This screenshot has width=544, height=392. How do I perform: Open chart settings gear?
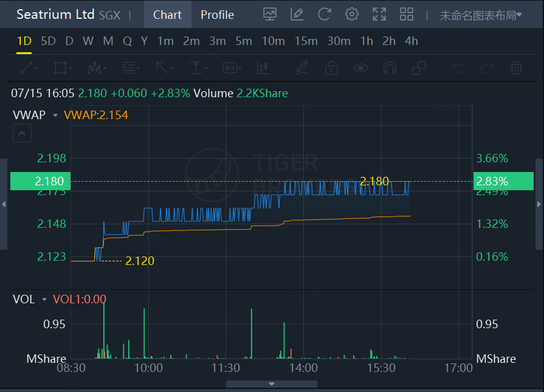coord(352,14)
